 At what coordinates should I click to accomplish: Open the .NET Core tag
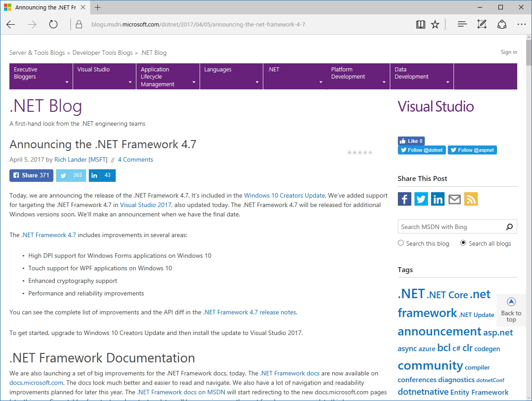click(x=448, y=295)
